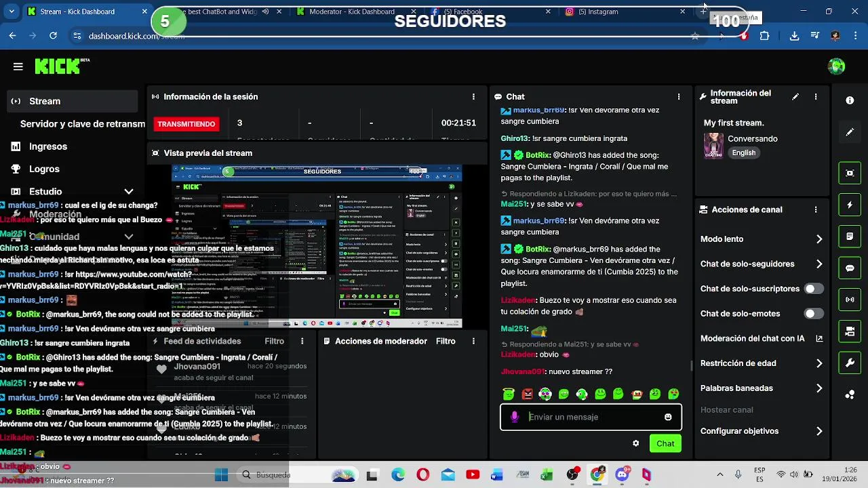
Task: Toggle the camera moderator panel icon in sidebar
Action: pos(850,331)
